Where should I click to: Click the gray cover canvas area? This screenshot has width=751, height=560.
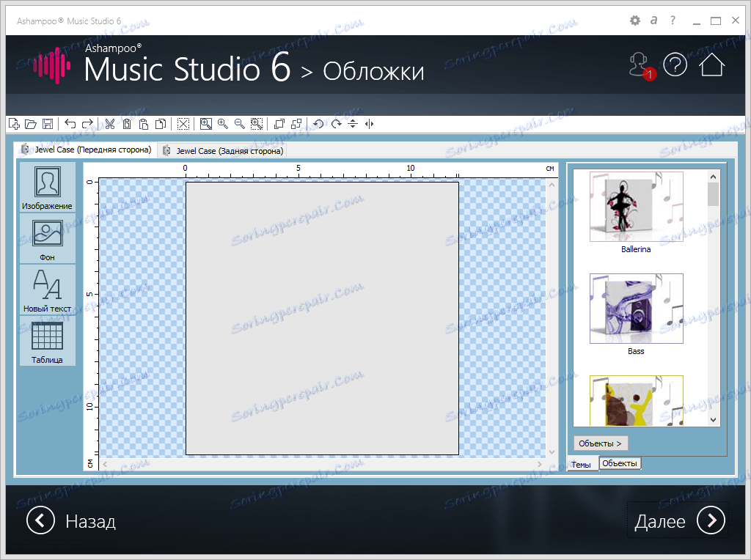coord(322,318)
